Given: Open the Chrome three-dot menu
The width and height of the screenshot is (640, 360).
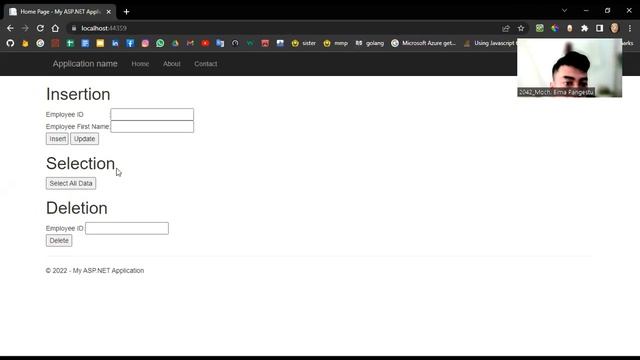Looking at the screenshot, I should point(630,28).
